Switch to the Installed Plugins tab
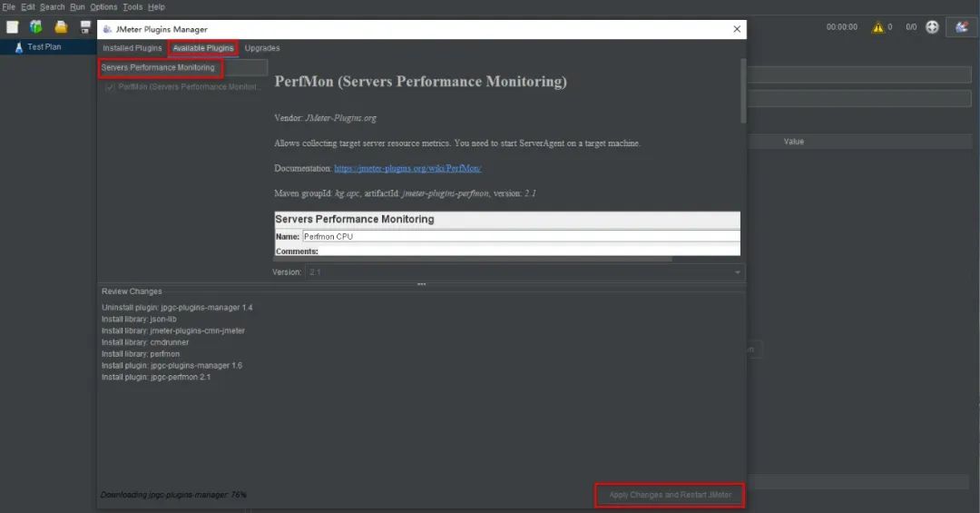This screenshot has width=980, height=513. 132,48
